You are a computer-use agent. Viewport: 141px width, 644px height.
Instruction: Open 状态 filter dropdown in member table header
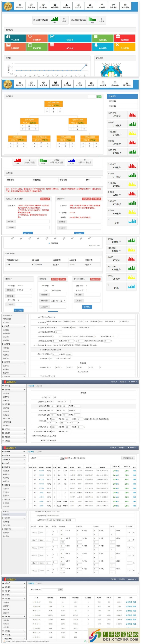(116, 467)
